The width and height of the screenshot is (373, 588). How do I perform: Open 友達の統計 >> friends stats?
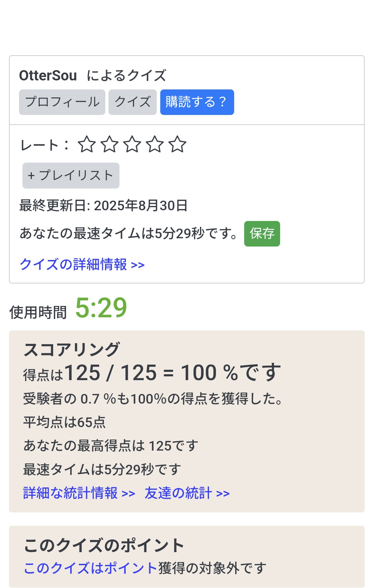pos(187,493)
